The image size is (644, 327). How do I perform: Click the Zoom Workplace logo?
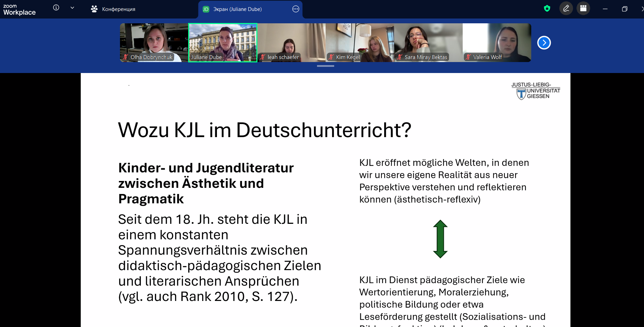tap(20, 10)
